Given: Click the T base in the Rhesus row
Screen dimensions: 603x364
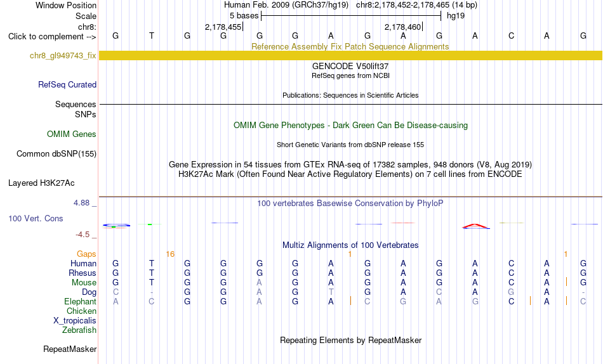Looking at the screenshot, I should 152,273.
